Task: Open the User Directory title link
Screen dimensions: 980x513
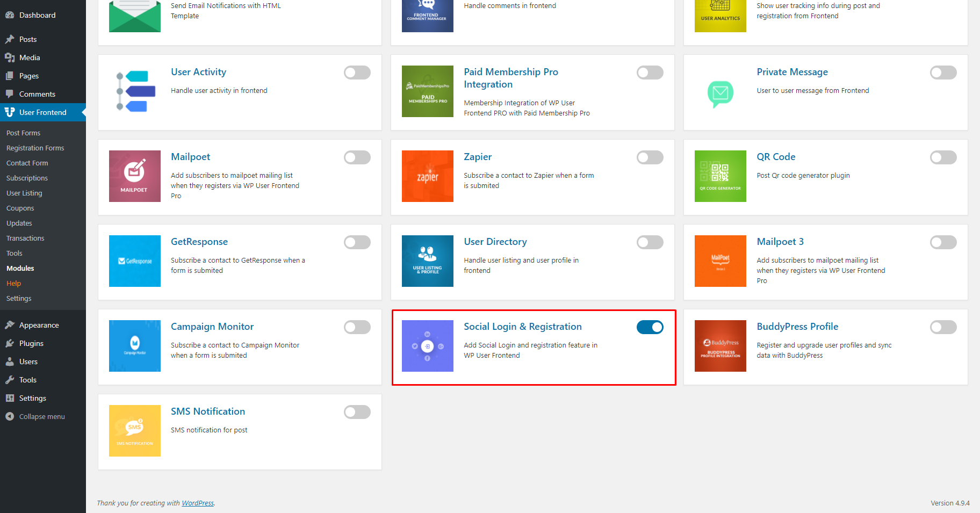Action: pyautogui.click(x=495, y=242)
